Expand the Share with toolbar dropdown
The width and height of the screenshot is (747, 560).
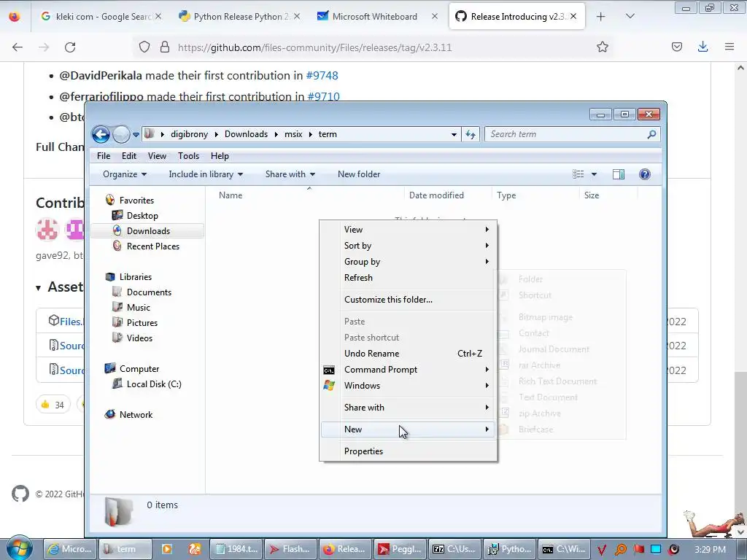click(290, 174)
